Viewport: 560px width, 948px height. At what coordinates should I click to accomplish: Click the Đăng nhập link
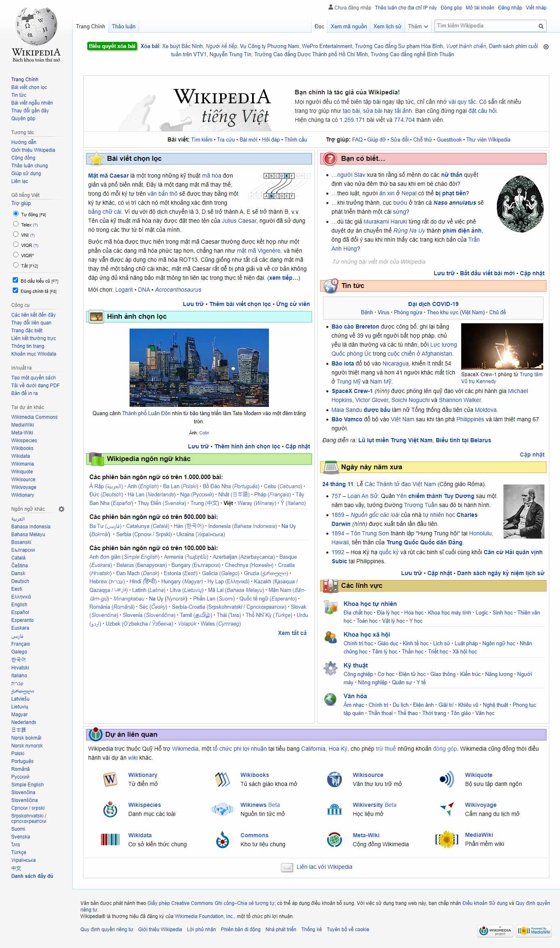510,7
